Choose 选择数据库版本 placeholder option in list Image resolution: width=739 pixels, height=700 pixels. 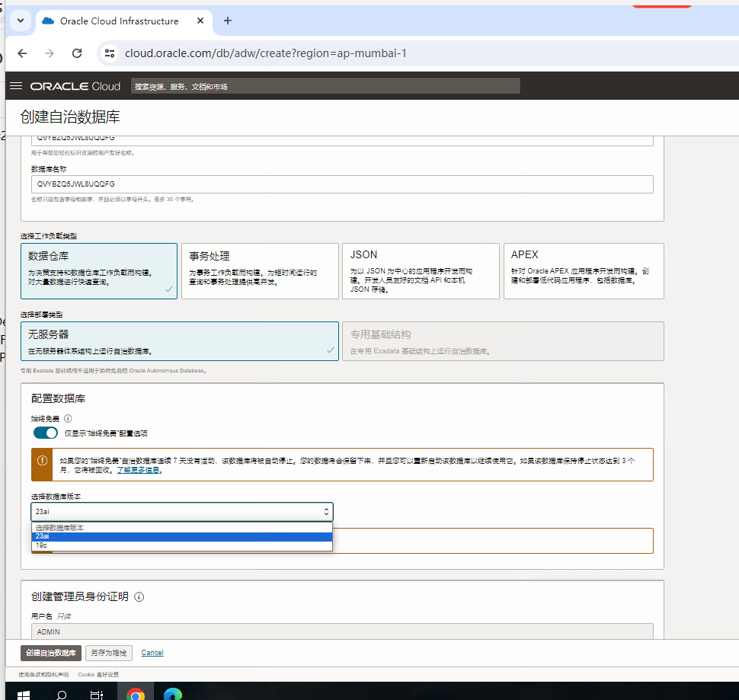(x=182, y=528)
